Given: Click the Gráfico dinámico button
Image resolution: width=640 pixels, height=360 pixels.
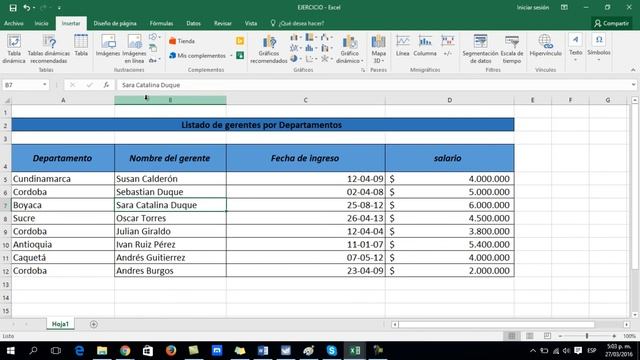Looking at the screenshot, I should coord(350,49).
